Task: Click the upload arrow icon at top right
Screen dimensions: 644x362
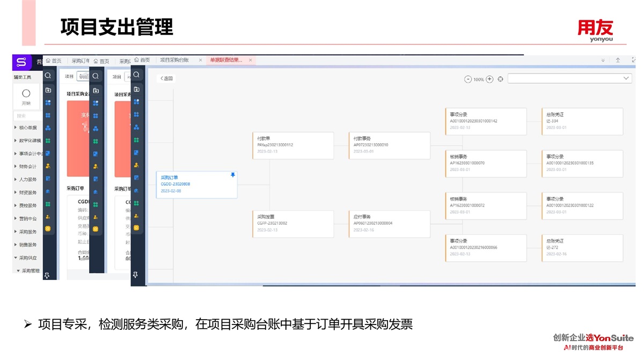Action: coord(618,61)
